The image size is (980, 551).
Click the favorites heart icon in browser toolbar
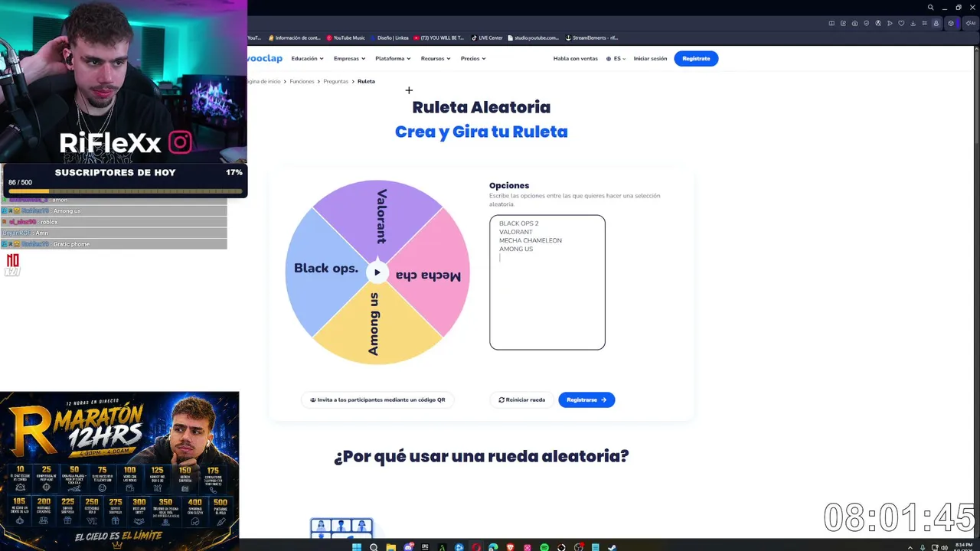click(901, 24)
